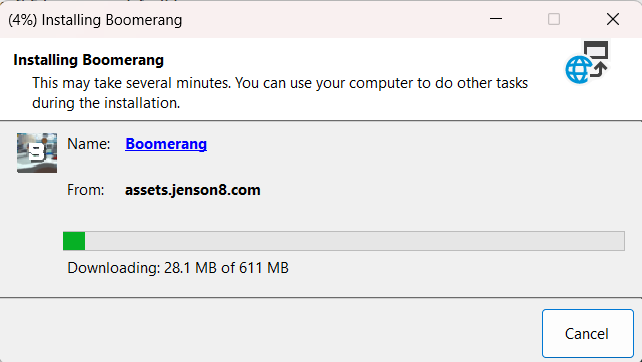The height and width of the screenshot is (362, 642).
Task: Click the green filled part of progress bar
Action: [74, 241]
